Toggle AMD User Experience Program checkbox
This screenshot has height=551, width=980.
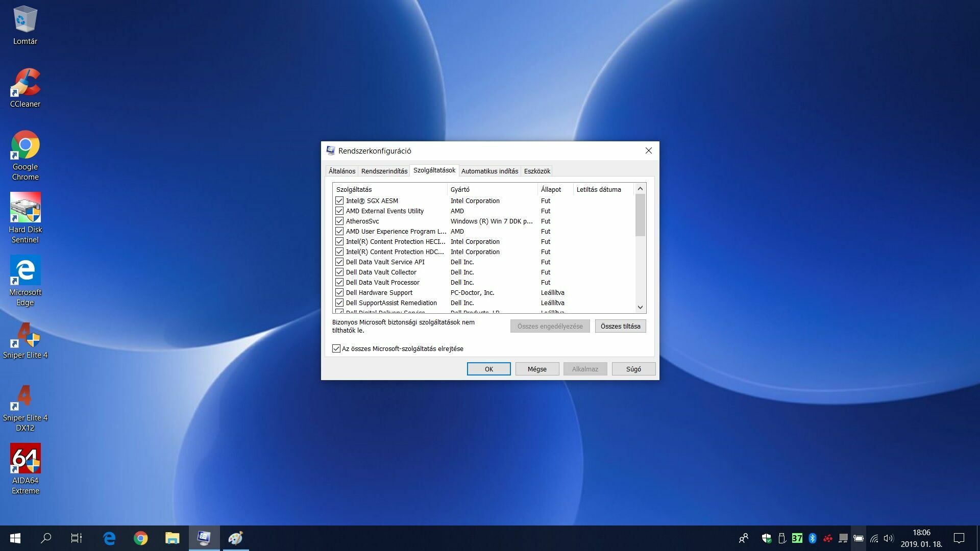(339, 231)
